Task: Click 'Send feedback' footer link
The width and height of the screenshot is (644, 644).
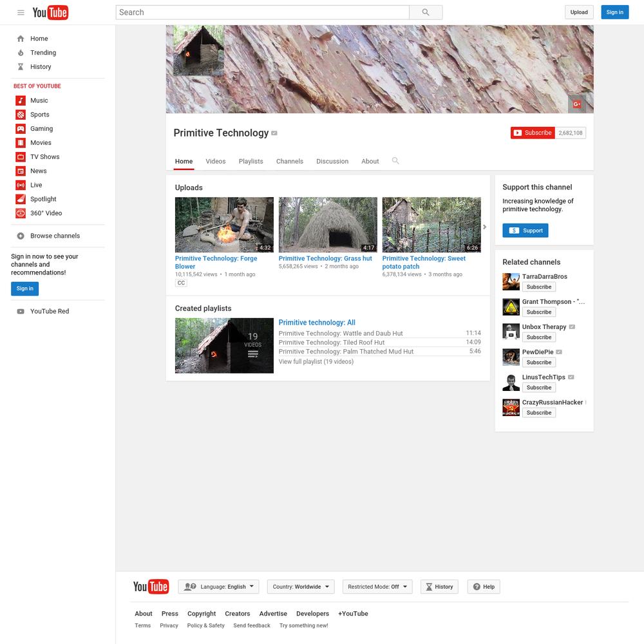Action: [x=252, y=625]
